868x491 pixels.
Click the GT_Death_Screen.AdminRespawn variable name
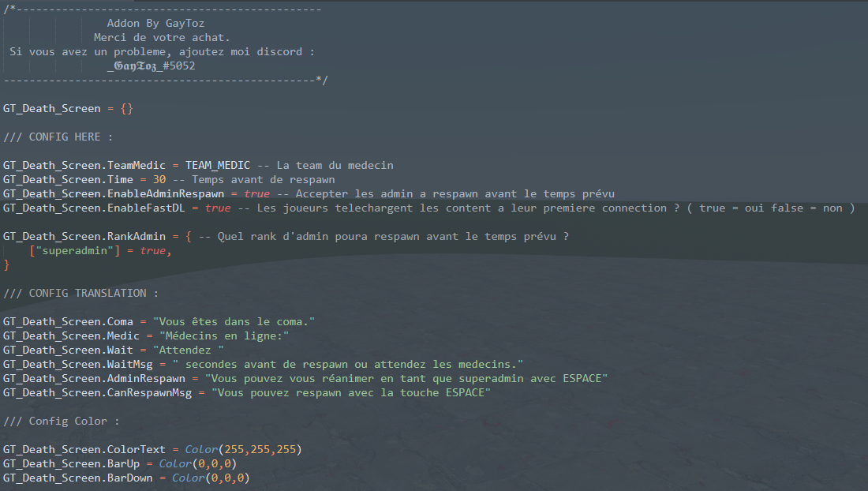94,379
